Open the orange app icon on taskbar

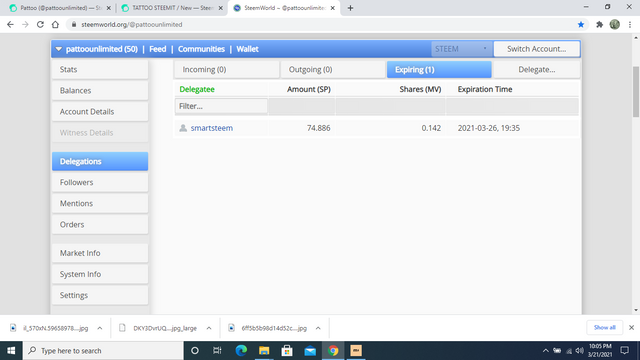356,351
